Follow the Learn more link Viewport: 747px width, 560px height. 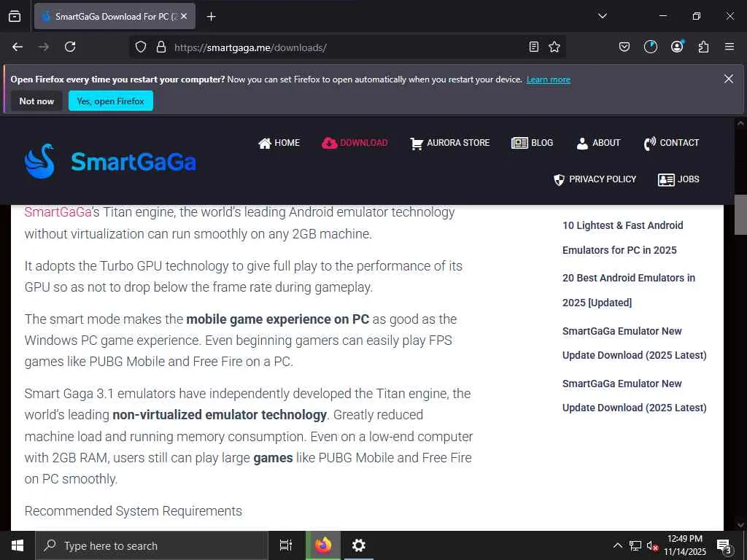coord(549,79)
